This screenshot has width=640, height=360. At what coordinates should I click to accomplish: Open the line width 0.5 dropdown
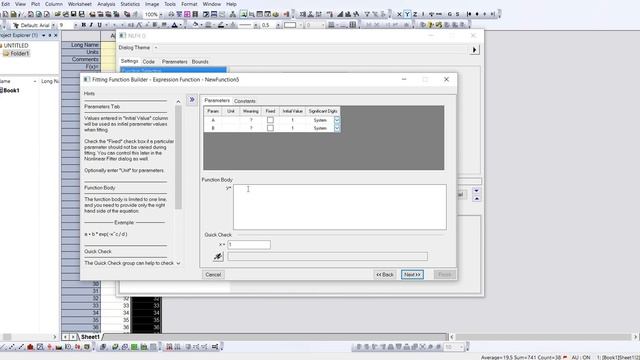tap(278, 25)
